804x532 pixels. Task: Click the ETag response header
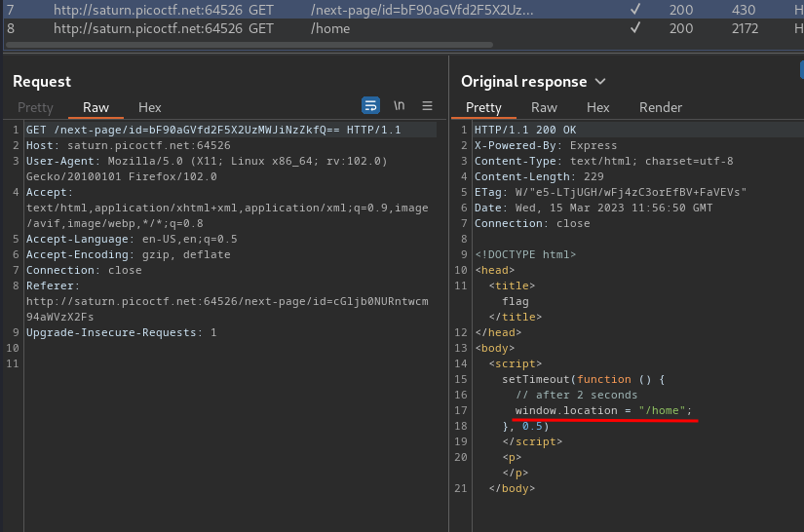coord(610,192)
